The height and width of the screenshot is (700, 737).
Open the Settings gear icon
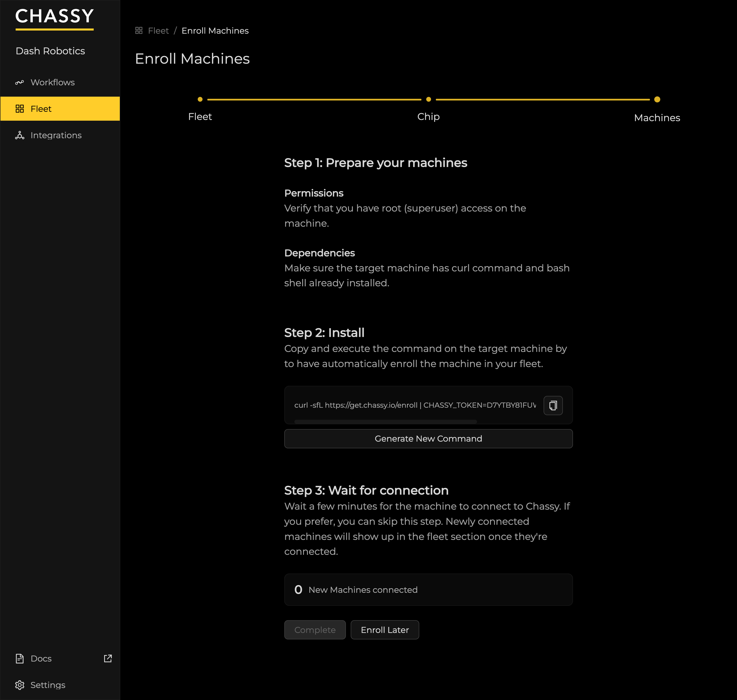pos(20,685)
